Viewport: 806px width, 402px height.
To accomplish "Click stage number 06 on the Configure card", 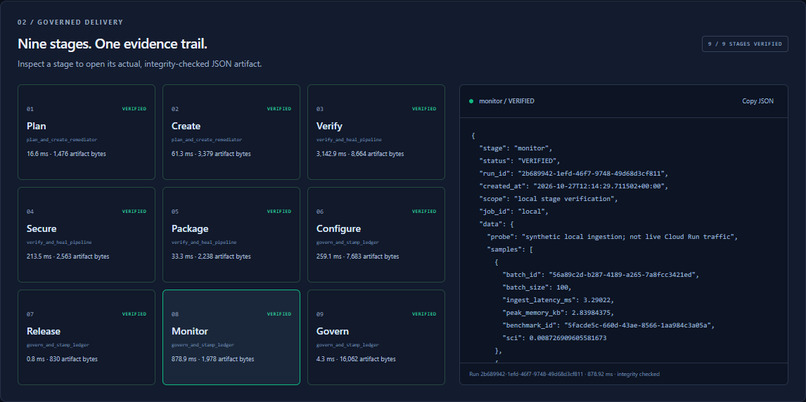I will 320,211.
